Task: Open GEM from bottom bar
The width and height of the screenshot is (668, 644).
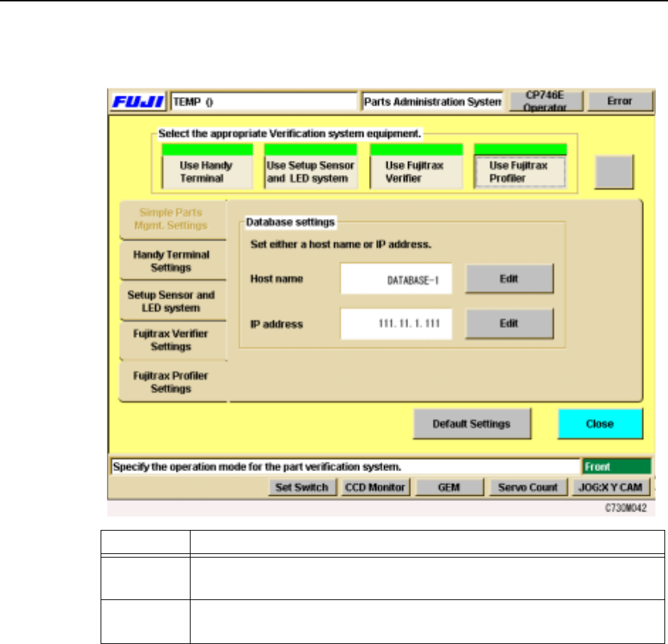Action: pos(449,487)
